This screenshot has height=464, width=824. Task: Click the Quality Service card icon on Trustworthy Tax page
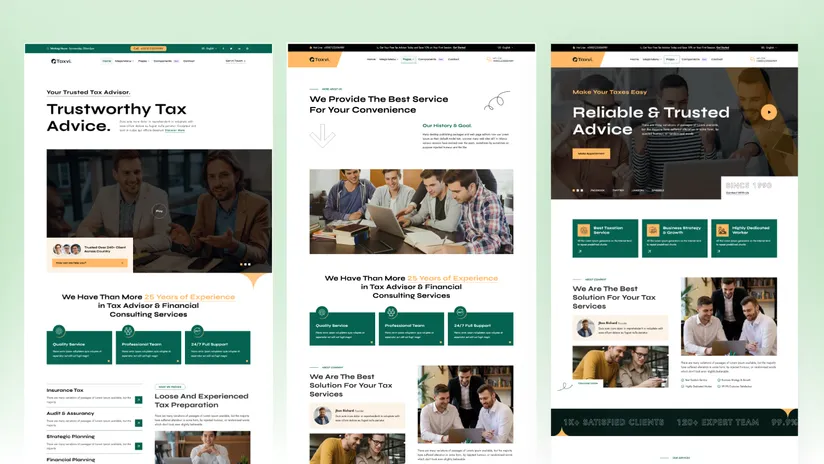(59, 331)
